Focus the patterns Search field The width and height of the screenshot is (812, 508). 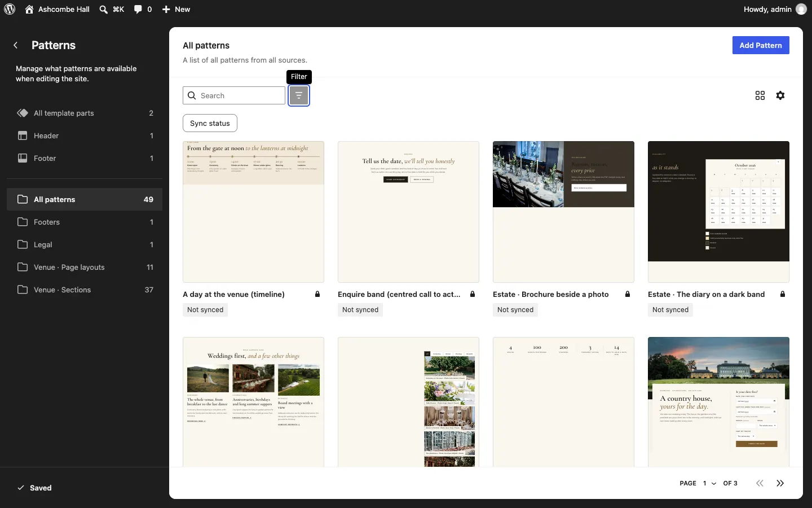click(234, 95)
